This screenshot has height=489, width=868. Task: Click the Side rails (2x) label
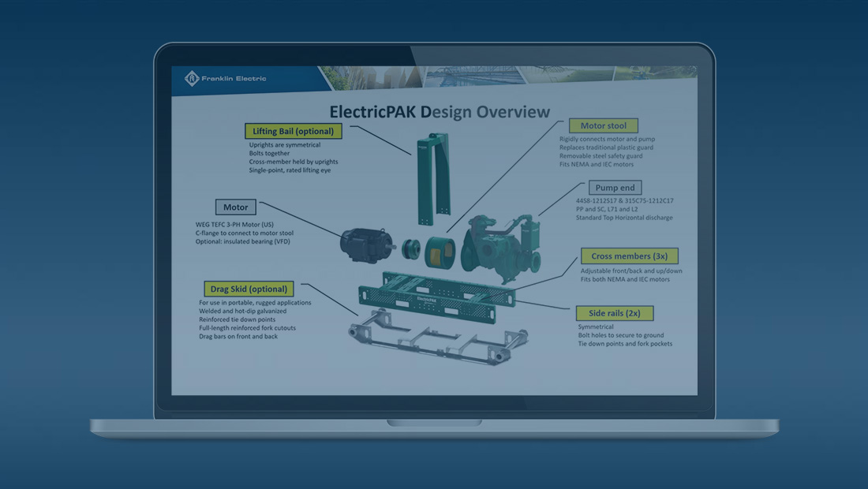coord(615,312)
